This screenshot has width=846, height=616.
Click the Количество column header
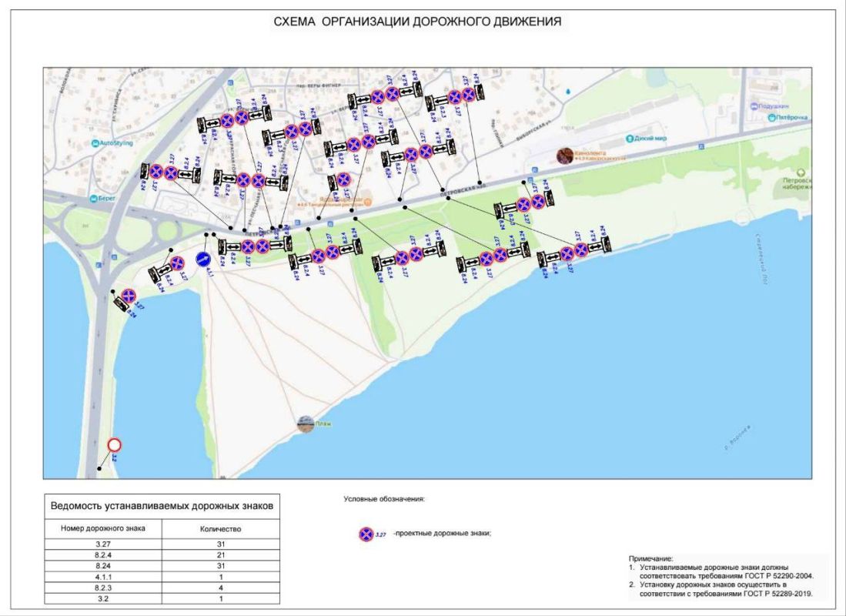coord(221,529)
